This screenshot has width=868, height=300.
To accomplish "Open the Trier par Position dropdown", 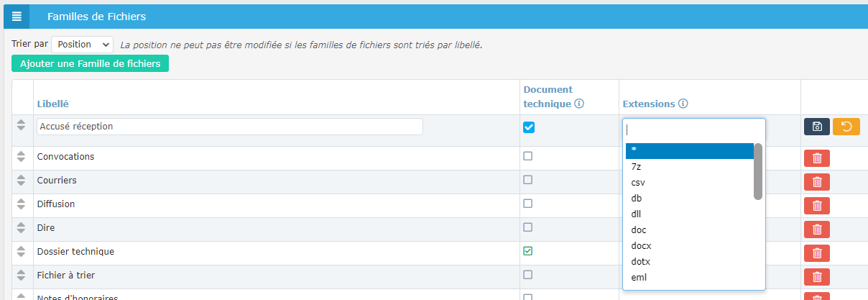I will coord(83,45).
